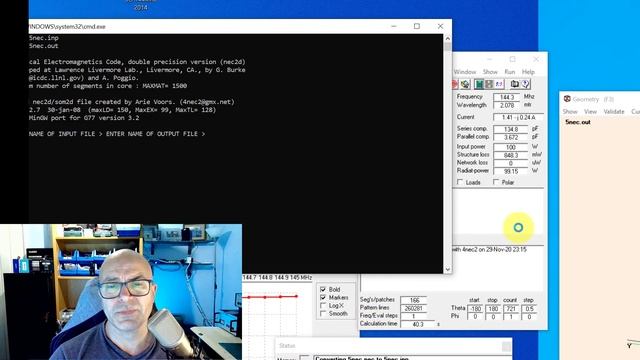The height and width of the screenshot is (360, 640).
Task: Open the 3D viewer icon in 4nec2 toolbar
Action: click(465, 84)
